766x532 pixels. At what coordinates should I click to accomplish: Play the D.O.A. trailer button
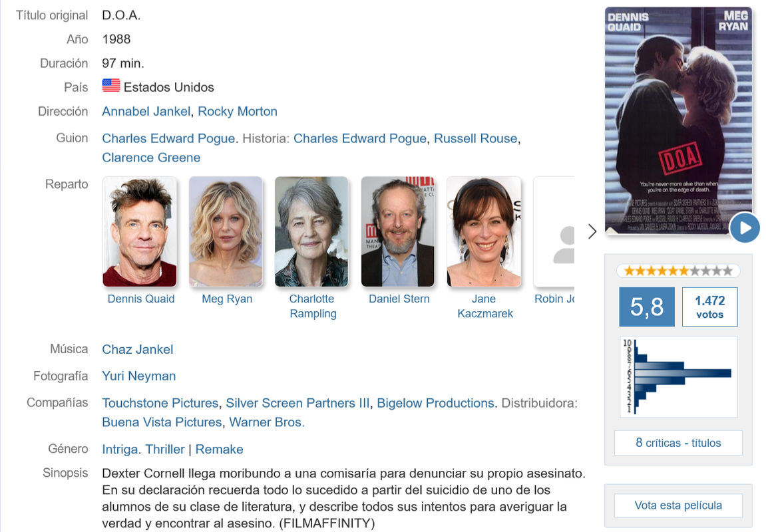pyautogui.click(x=745, y=227)
